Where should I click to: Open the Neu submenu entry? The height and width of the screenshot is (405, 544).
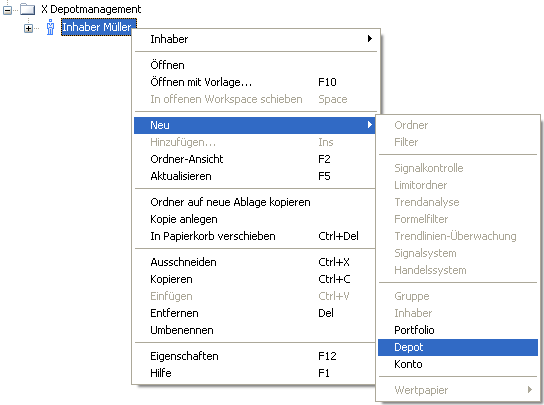click(x=255, y=125)
